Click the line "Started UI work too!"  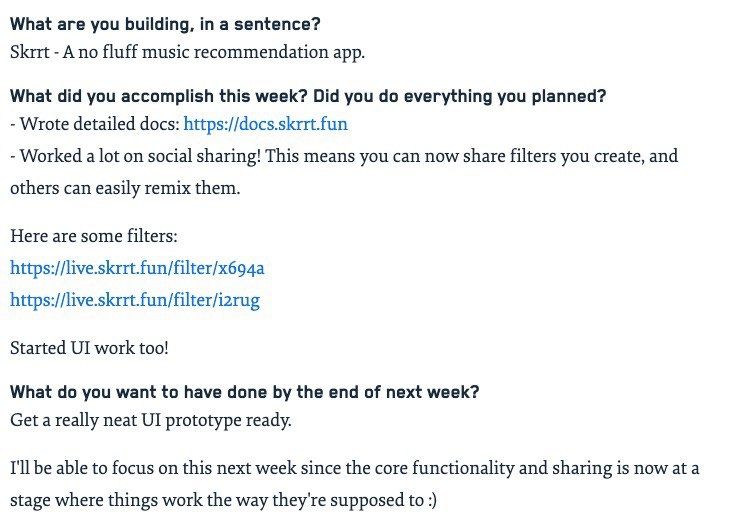(89, 348)
